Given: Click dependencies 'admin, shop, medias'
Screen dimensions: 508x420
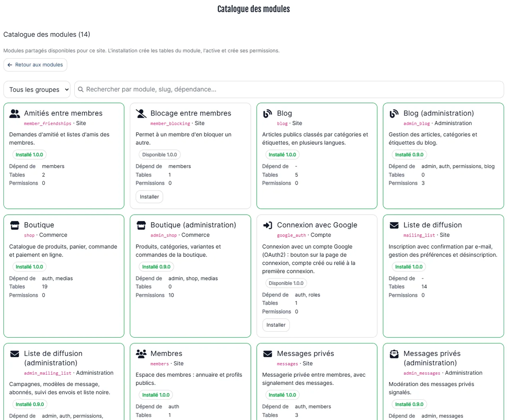Looking at the screenshot, I should pos(193,278).
